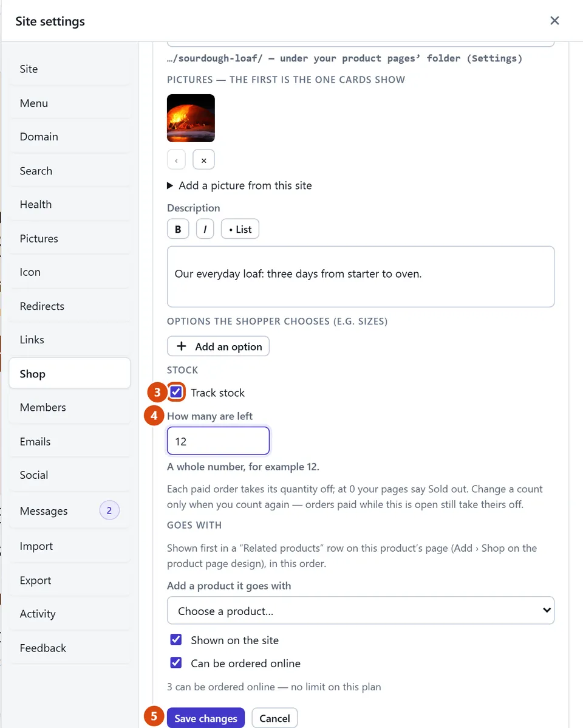Click into the Description text area
The height and width of the screenshot is (728, 583).
pos(361,276)
